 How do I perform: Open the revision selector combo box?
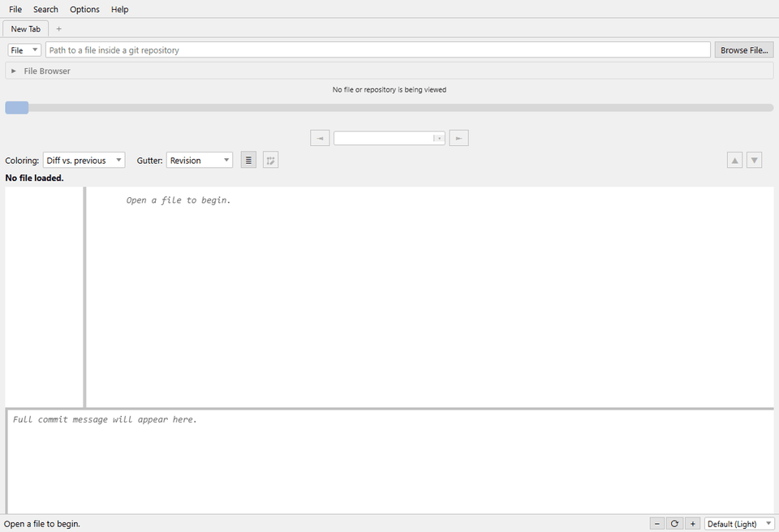click(x=389, y=138)
